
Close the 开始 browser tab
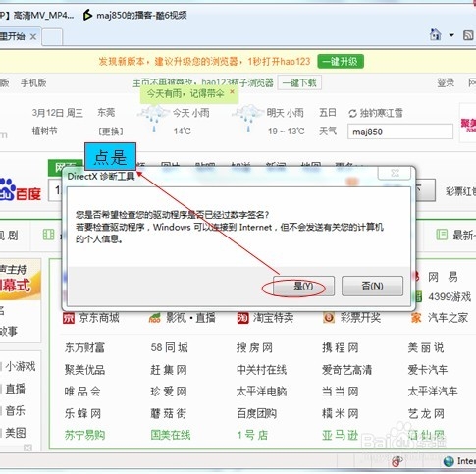pyautogui.click(x=33, y=37)
